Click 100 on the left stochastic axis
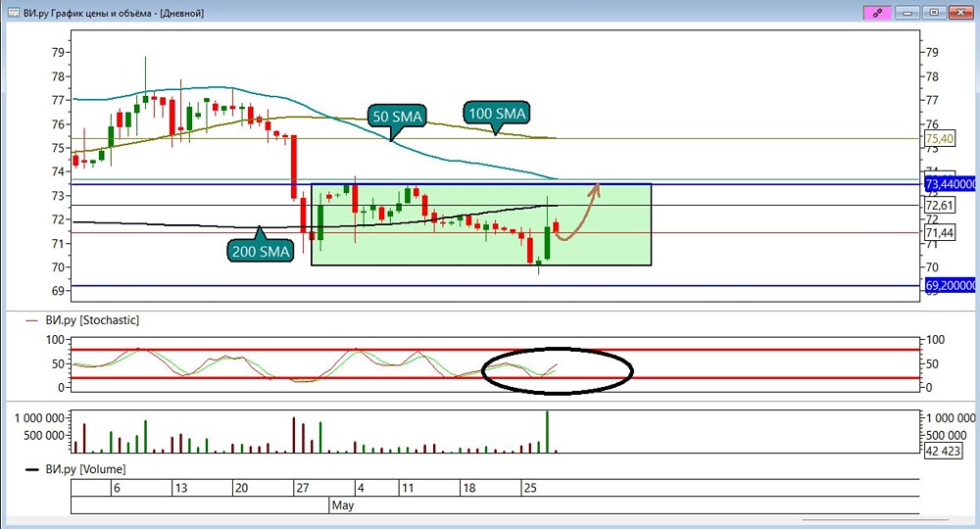 click(55, 340)
